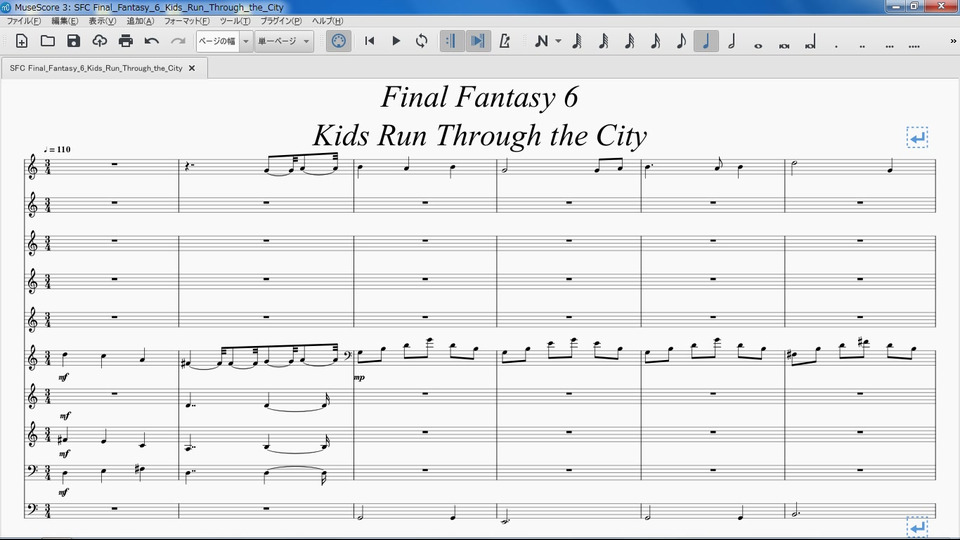Select the mp dynamic marking
The image size is (960, 540).
click(359, 378)
